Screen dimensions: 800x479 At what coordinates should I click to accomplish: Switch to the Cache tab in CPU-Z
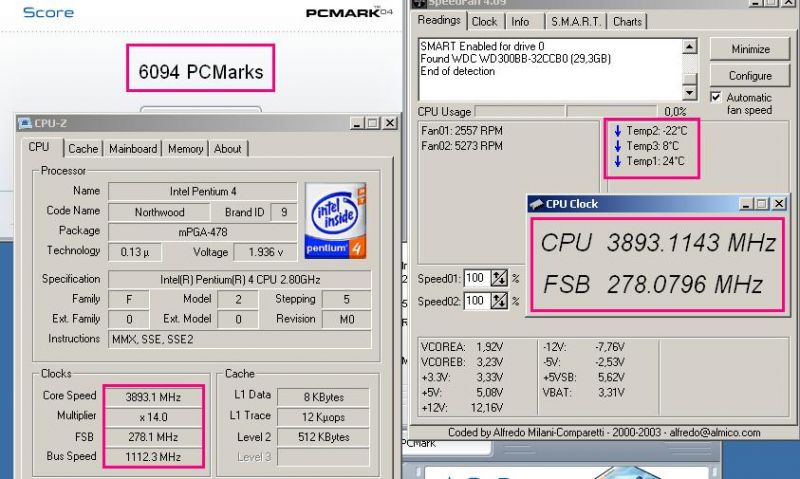tap(83, 149)
